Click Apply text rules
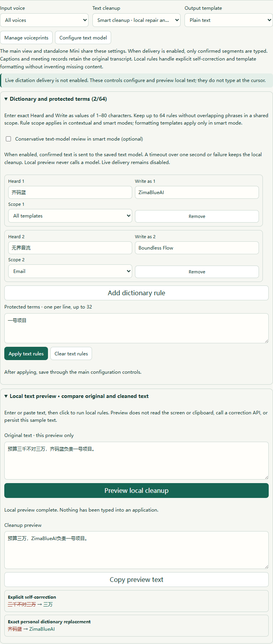The width and height of the screenshot is (273, 644). pos(26,353)
